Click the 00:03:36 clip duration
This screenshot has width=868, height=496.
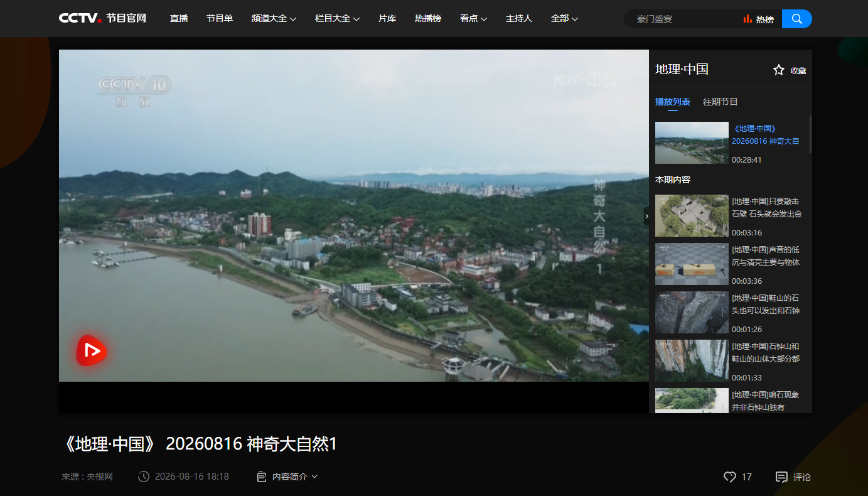747,281
